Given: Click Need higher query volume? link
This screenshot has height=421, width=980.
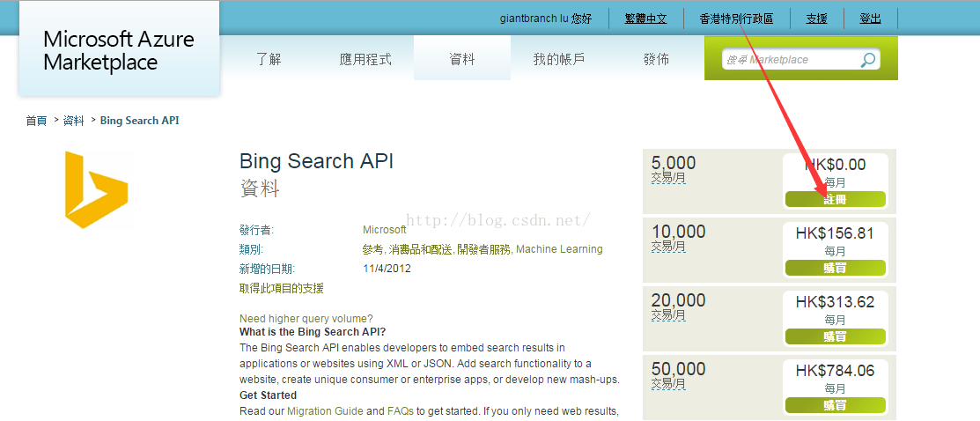Looking at the screenshot, I should (x=306, y=319).
